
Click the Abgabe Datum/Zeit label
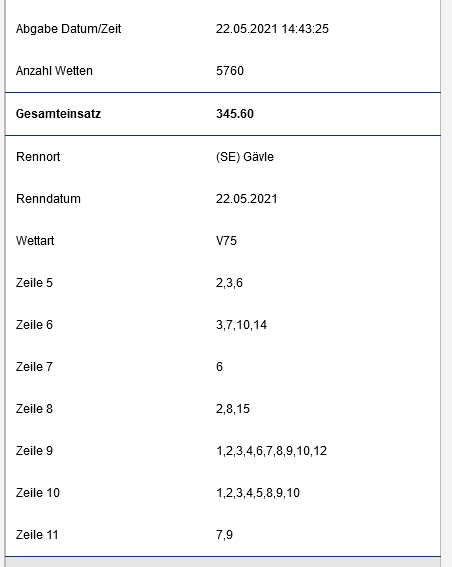pos(68,29)
